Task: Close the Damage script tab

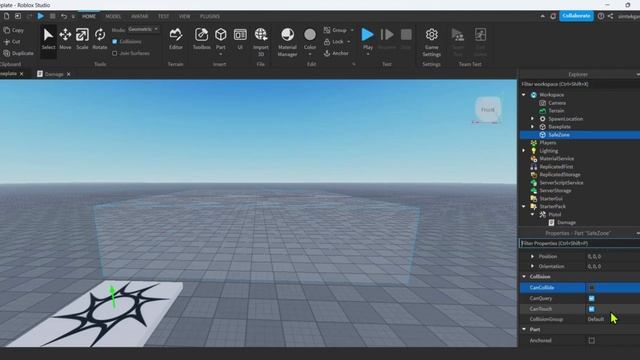Action: 69,74
